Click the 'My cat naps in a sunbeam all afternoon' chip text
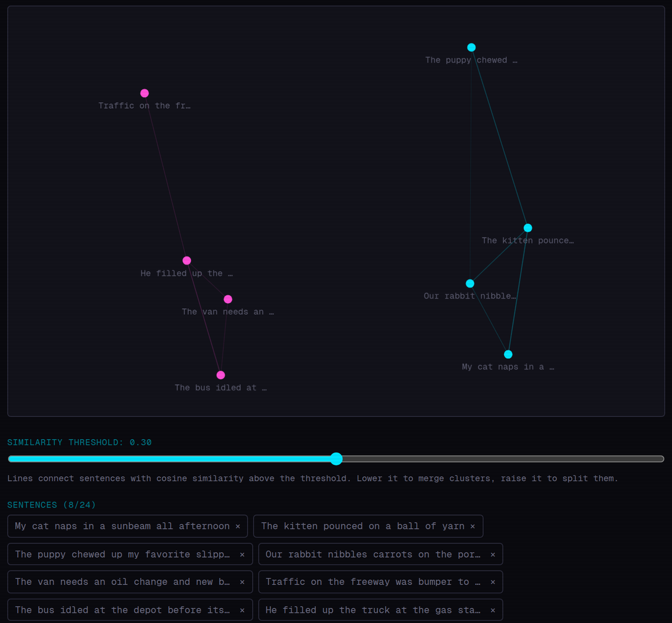 click(122, 526)
